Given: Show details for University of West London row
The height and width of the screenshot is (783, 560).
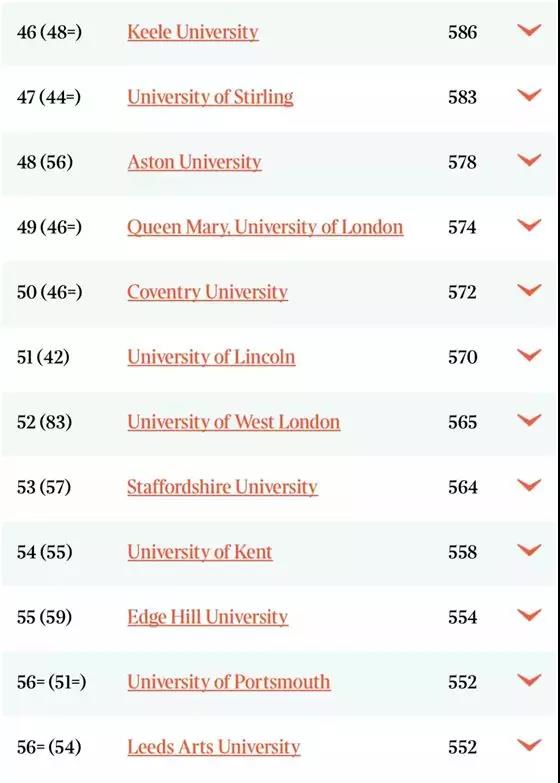Looking at the screenshot, I should (529, 420).
